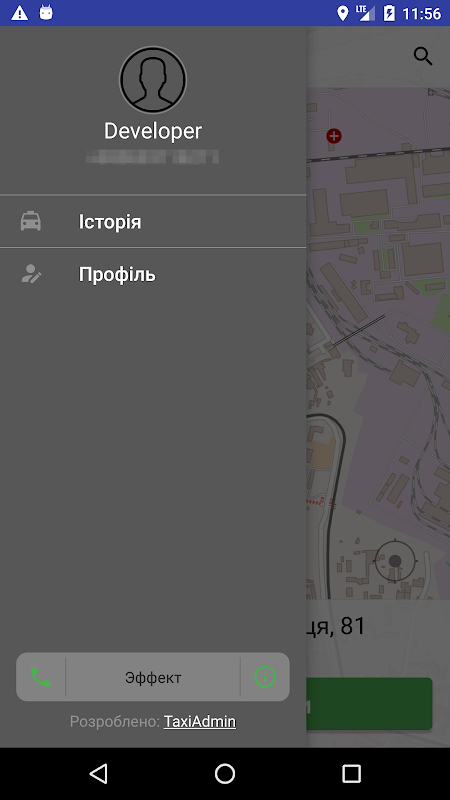Tap the location crosshair target on map
Viewport: 450px width, 800px height.
395,561
